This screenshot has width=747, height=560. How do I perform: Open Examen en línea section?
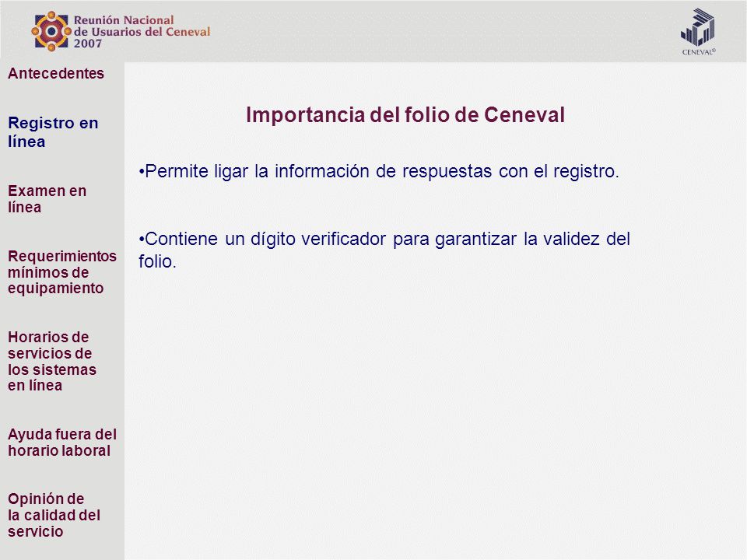point(47,198)
